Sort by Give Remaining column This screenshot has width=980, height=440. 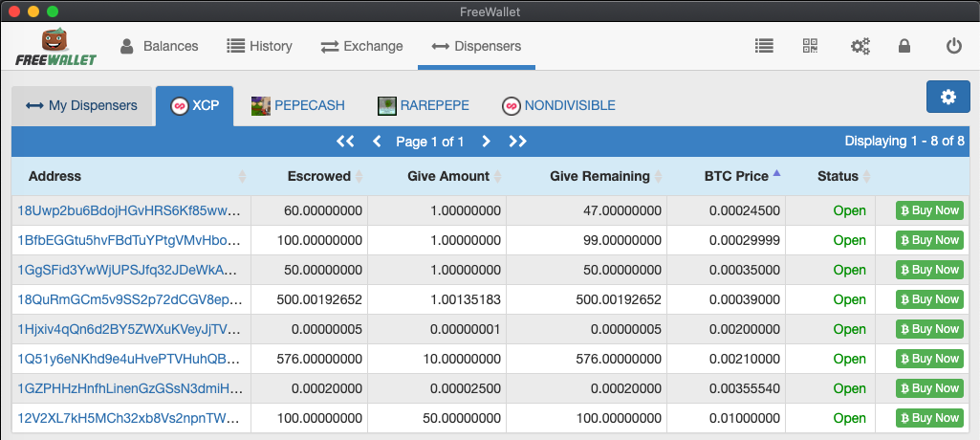[x=586, y=176]
